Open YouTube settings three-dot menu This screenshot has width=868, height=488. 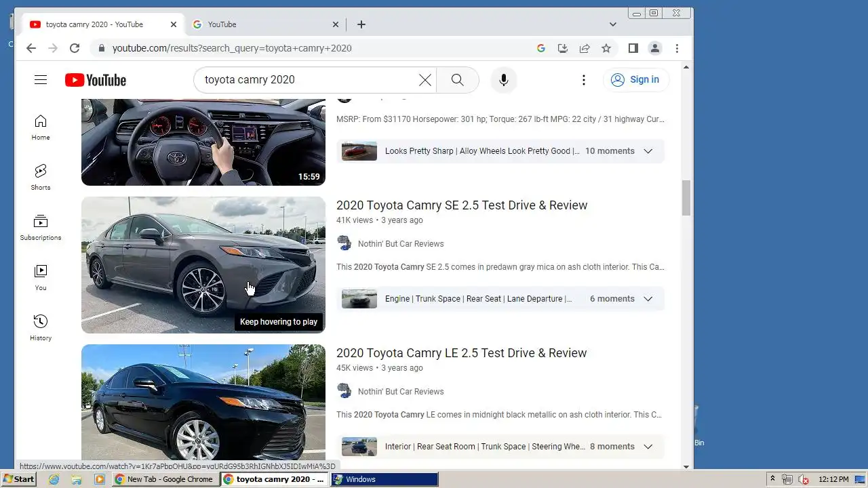click(x=584, y=80)
